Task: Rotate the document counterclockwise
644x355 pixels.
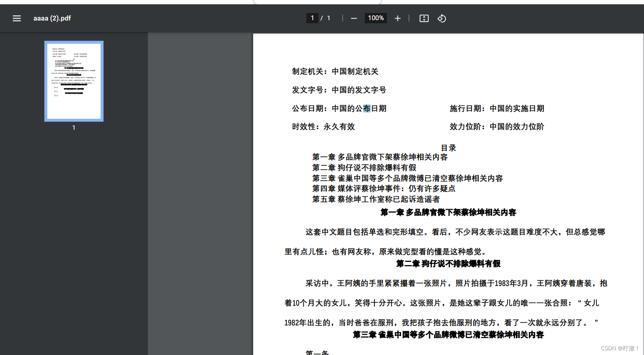Action: tap(442, 18)
